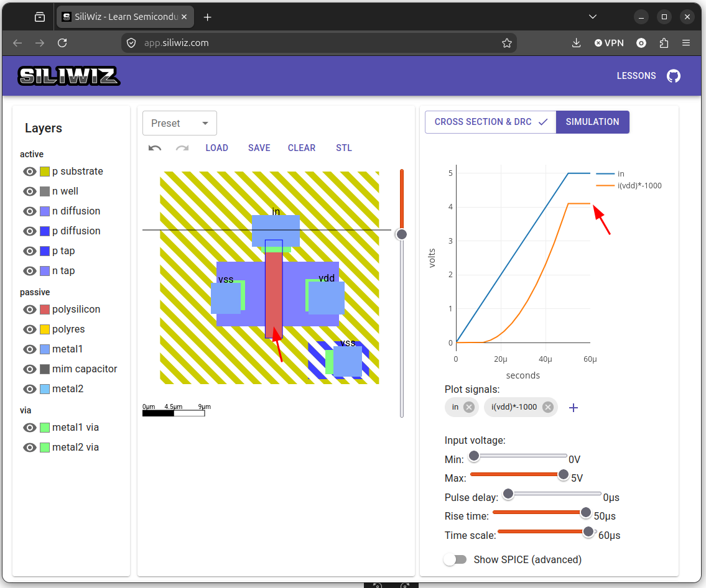This screenshot has width=706, height=588.
Task: Hide the n well layer
Action: (30, 191)
